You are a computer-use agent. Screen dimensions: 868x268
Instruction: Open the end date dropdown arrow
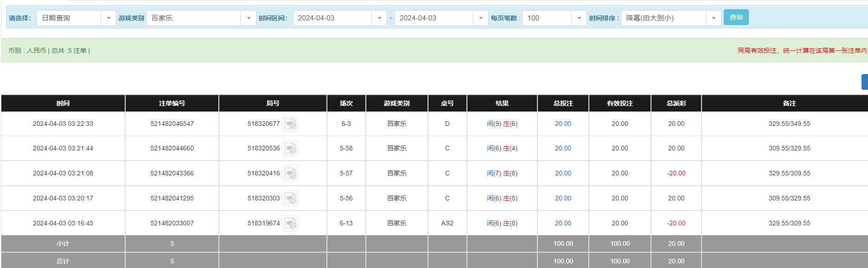[x=480, y=18]
